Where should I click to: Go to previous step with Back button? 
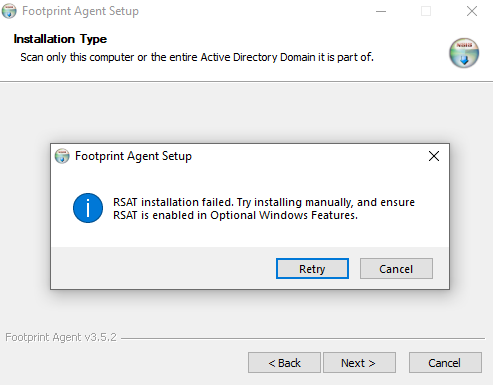click(x=284, y=362)
